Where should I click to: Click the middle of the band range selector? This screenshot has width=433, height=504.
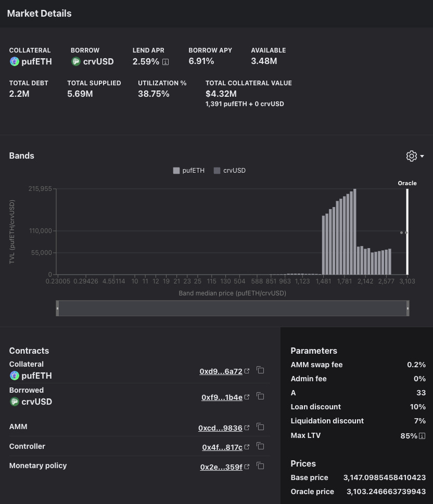pos(233,308)
